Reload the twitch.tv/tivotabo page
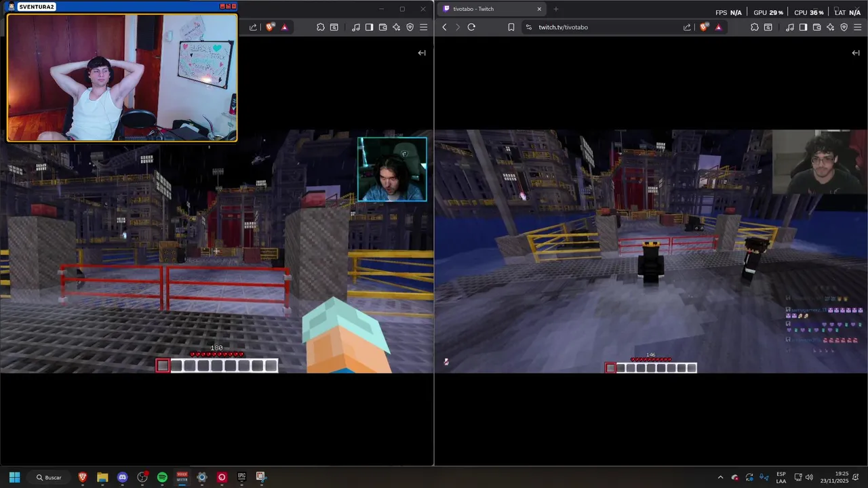 (471, 27)
